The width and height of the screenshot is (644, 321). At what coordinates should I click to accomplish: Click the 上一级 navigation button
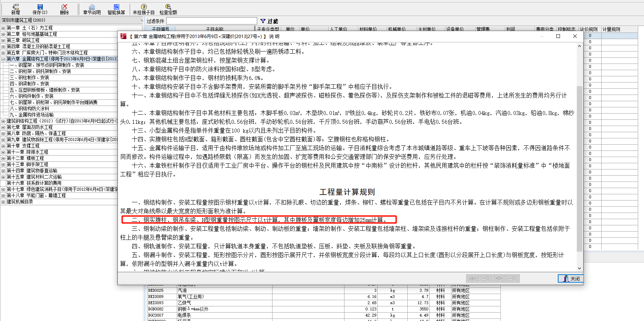tap(480, 279)
